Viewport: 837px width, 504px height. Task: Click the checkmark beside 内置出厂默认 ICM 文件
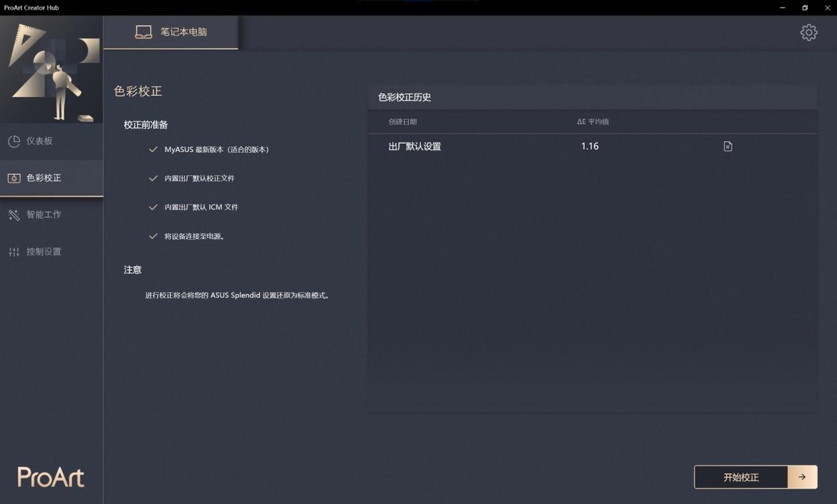pyautogui.click(x=153, y=207)
